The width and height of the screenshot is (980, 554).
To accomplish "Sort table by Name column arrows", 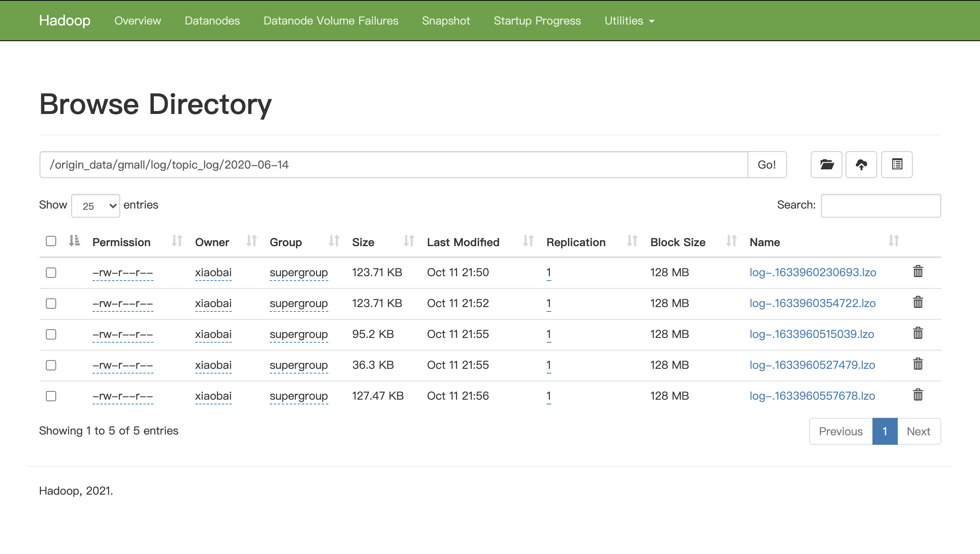I will click(893, 241).
